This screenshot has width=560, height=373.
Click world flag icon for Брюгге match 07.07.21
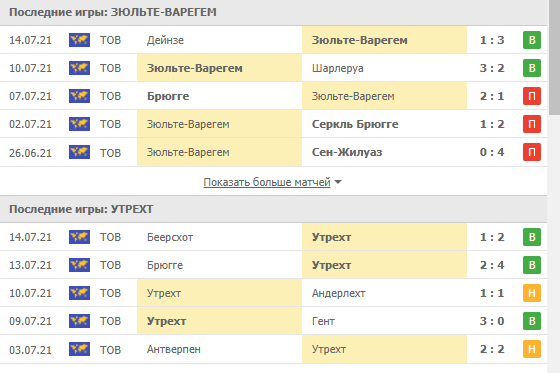pos(79,96)
